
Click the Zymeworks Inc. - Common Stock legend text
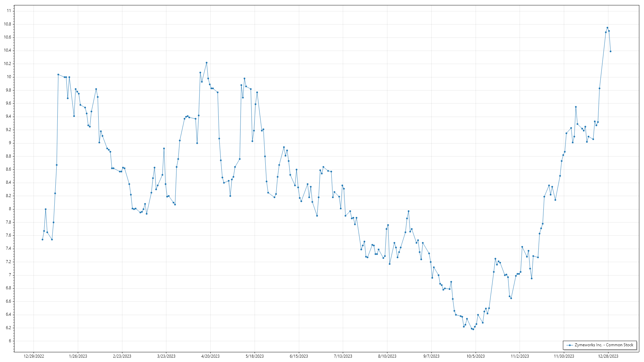[x=604, y=345]
